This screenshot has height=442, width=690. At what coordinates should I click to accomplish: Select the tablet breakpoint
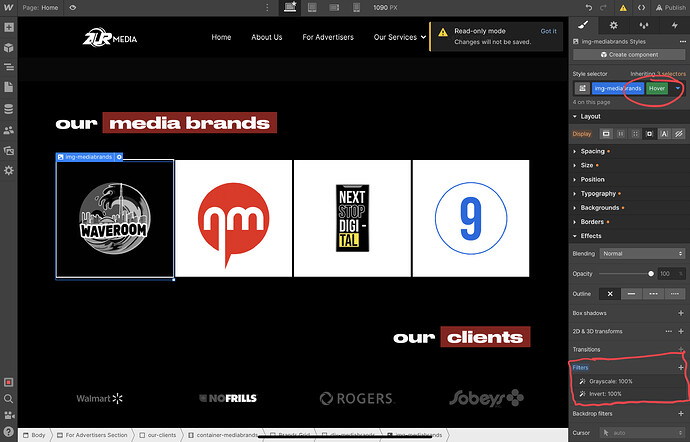point(312,7)
